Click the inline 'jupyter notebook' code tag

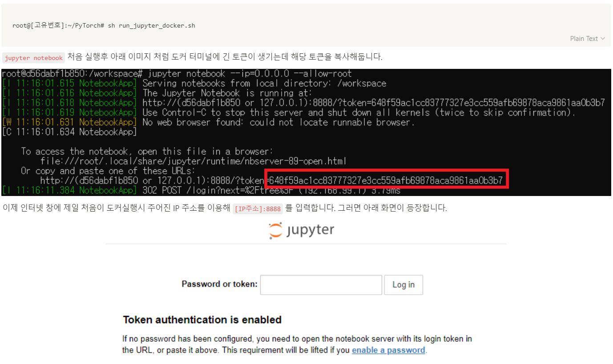(x=34, y=58)
